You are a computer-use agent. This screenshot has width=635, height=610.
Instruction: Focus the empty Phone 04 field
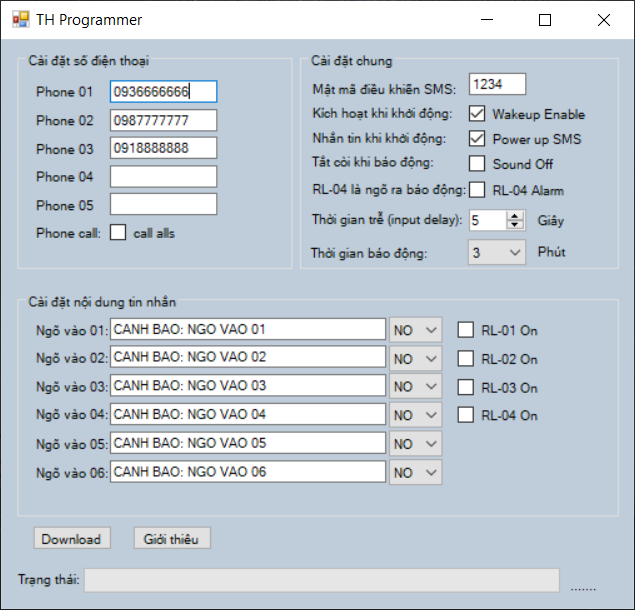[163, 177]
